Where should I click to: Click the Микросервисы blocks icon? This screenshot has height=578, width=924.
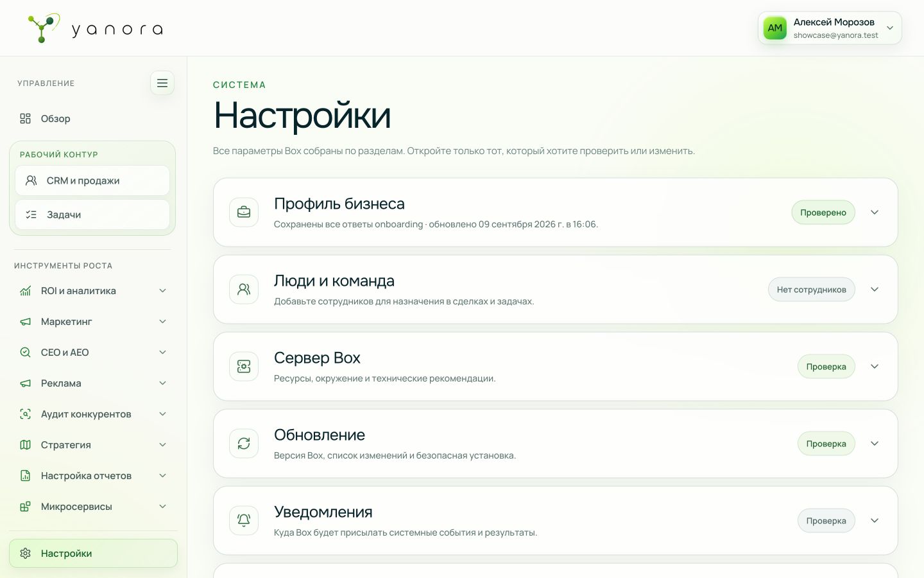click(25, 507)
